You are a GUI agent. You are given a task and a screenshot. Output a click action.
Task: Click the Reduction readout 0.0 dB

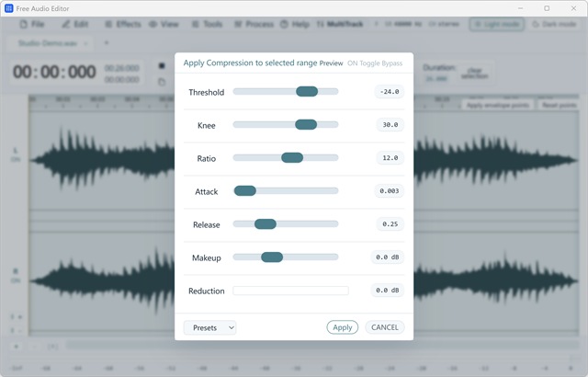(388, 290)
